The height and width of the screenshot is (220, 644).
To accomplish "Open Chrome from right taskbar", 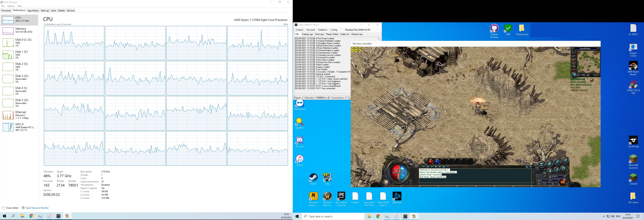I will coord(378,216).
